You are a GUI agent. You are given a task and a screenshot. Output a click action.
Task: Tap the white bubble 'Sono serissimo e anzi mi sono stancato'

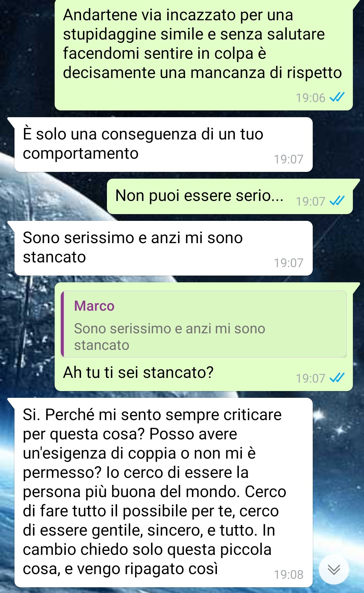pos(163,248)
